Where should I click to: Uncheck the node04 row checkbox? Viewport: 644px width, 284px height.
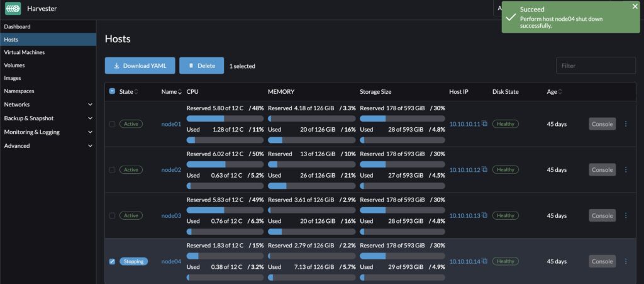click(113, 261)
